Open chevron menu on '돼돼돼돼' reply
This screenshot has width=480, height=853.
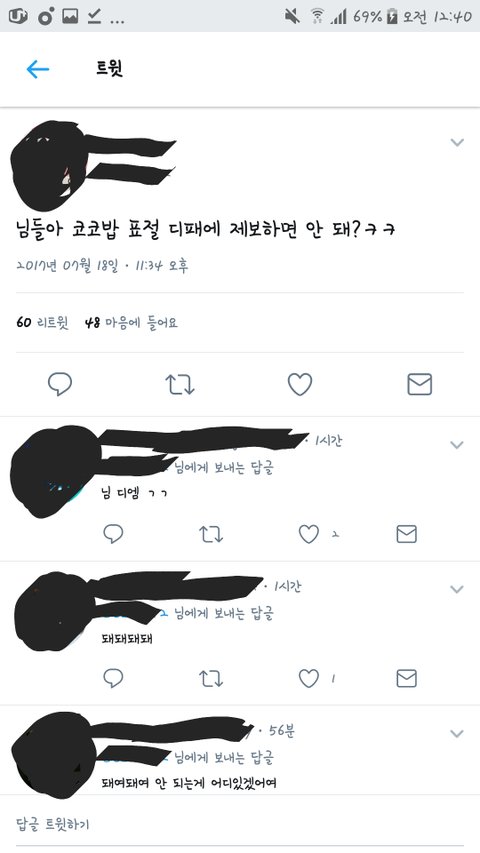coord(457,589)
